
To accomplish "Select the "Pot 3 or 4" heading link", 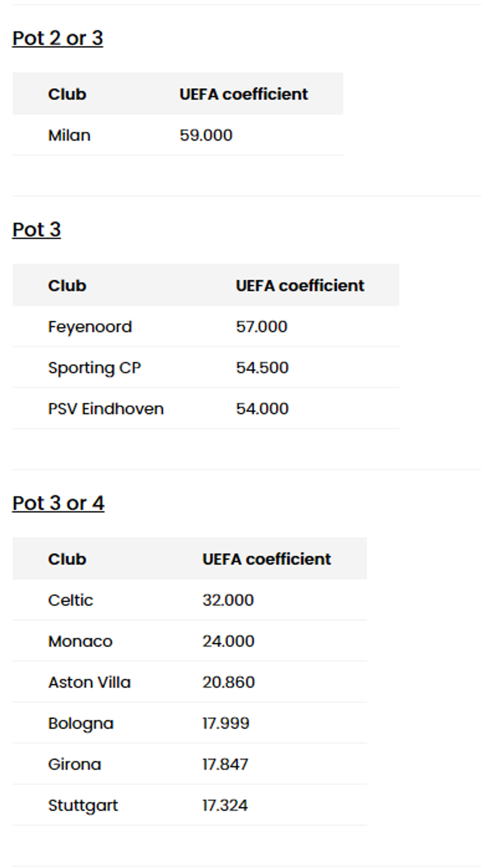I will click(58, 503).
